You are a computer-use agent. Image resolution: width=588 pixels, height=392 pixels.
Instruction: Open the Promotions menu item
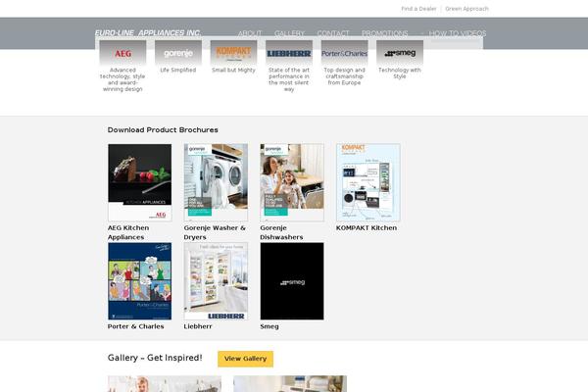tap(385, 33)
